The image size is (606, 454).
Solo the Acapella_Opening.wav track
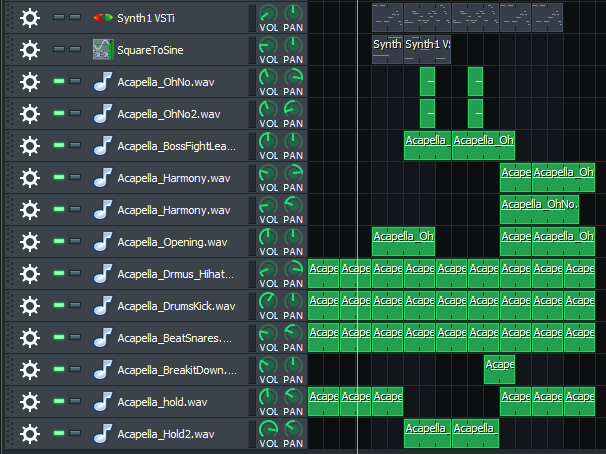(75, 241)
